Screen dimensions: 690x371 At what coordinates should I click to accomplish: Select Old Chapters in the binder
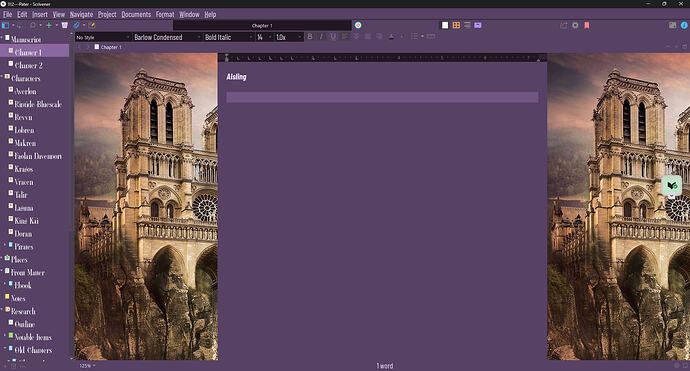click(x=33, y=350)
